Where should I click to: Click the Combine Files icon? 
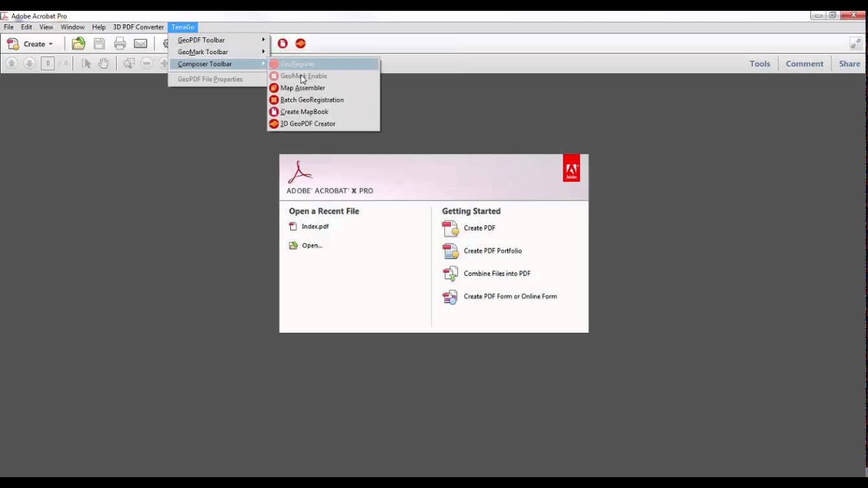click(450, 274)
